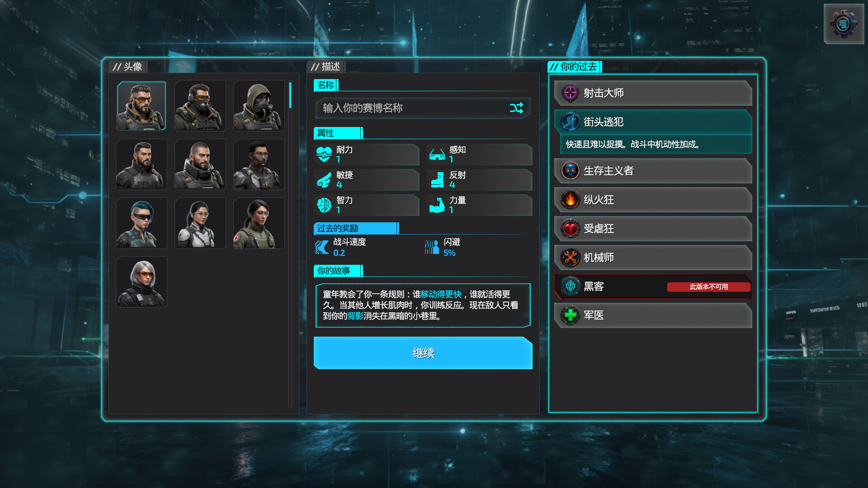Click the 头像 panel header tab
Image resolution: width=868 pixels, height=488 pixels.
point(128,67)
